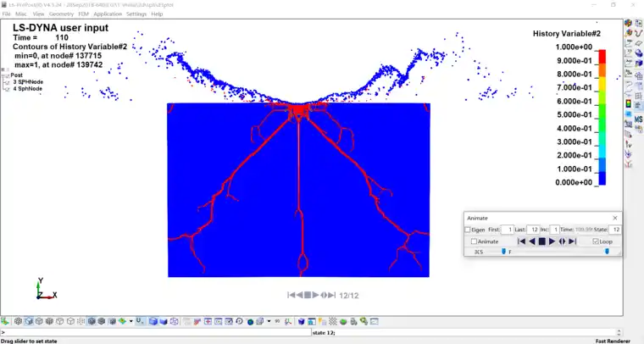Click the magenta wireframe cube icon
Viewport: 644px width, 344px height.
coord(175,321)
